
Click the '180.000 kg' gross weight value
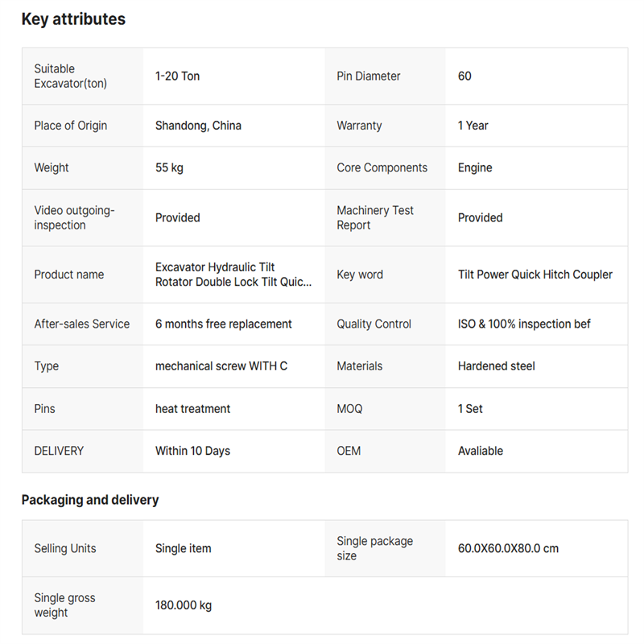184,605
